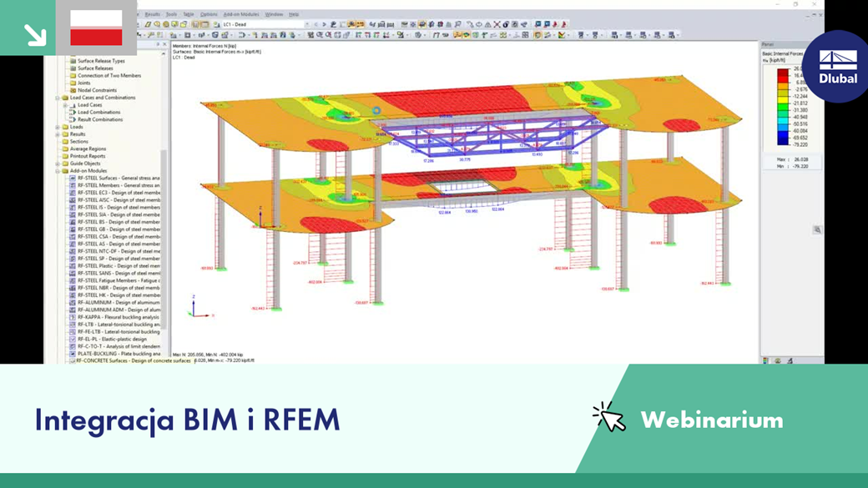
Task: Expand the Results folder
Action: click(58, 134)
